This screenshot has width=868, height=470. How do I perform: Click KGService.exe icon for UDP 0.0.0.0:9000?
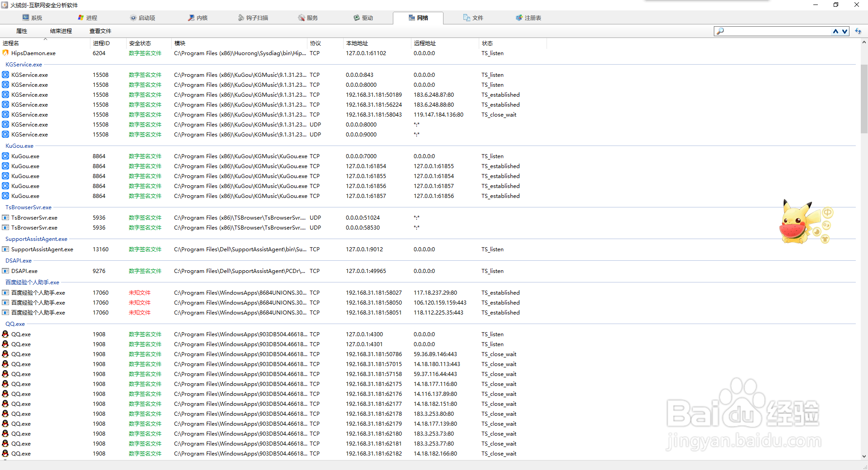click(5, 134)
